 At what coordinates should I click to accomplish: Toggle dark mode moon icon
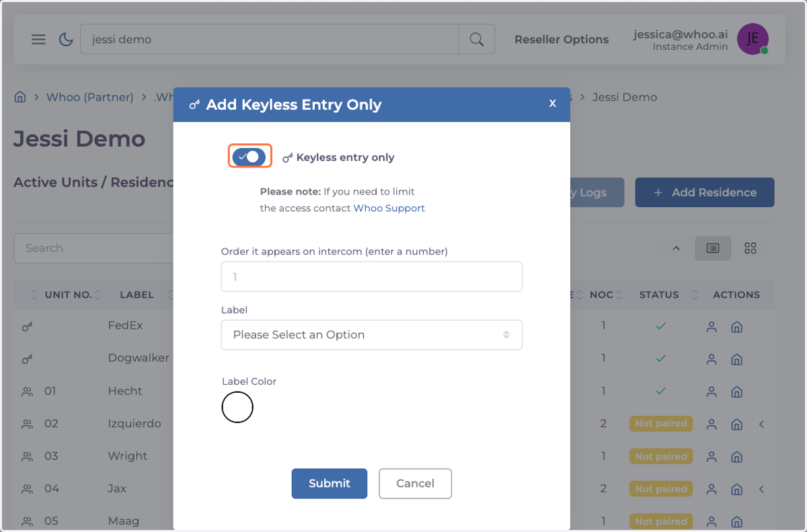66,39
